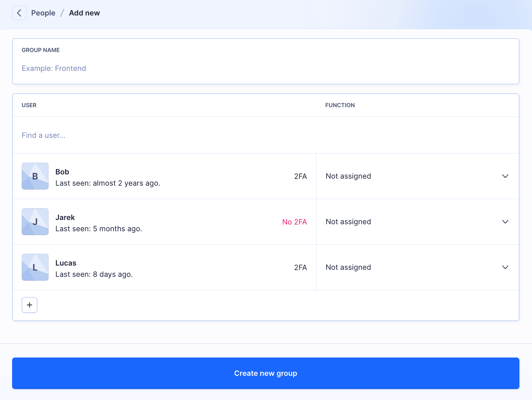Click Jarek's avatar with letter J

[35, 222]
